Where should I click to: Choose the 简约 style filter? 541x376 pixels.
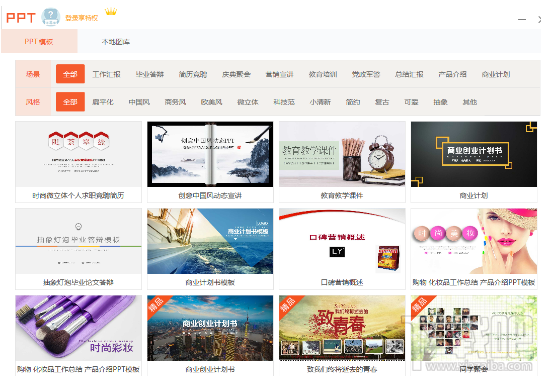[x=353, y=102]
